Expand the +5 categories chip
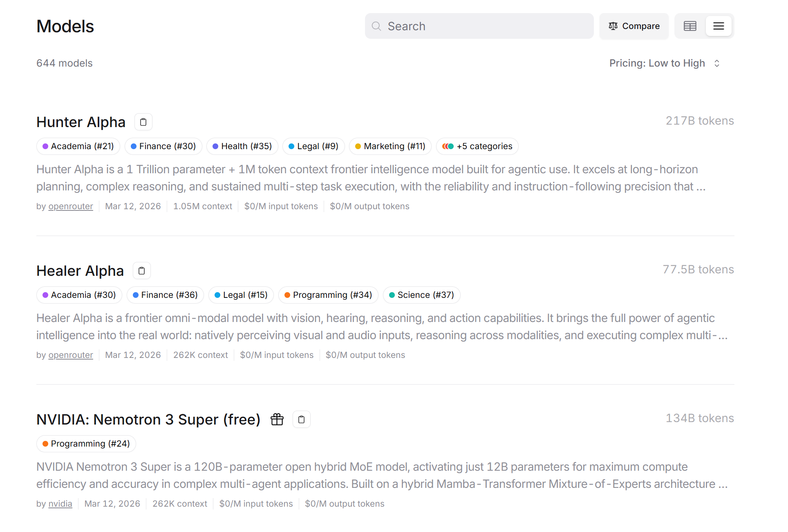 tap(477, 146)
